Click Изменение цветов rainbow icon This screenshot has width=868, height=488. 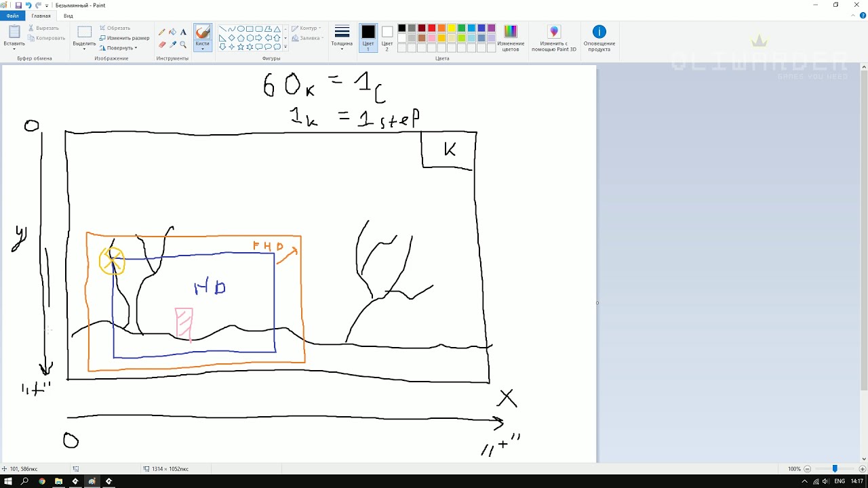[x=511, y=32]
